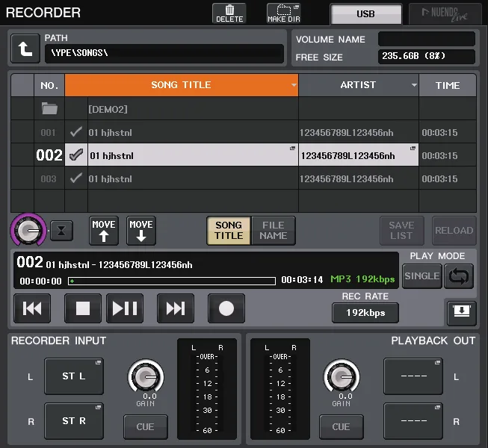Click the artist cell of song 003
Image resolution: width=488 pixels, height=448 pixels.
click(x=359, y=179)
